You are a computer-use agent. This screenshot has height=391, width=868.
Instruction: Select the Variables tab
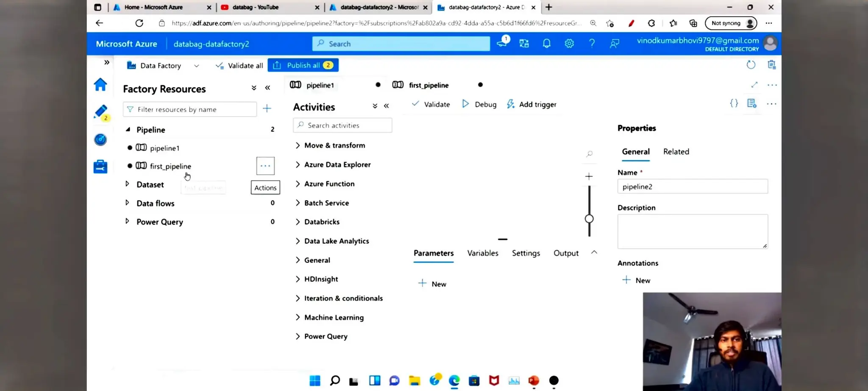tap(483, 253)
